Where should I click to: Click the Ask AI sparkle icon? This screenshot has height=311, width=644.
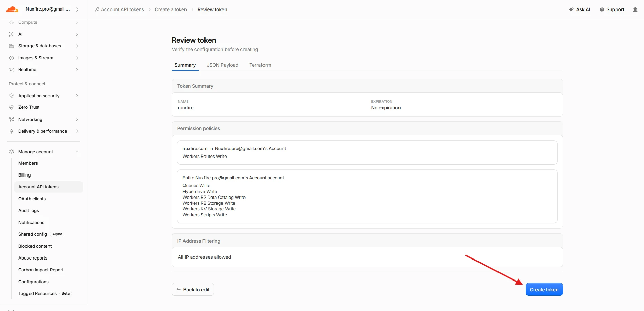click(x=571, y=9)
